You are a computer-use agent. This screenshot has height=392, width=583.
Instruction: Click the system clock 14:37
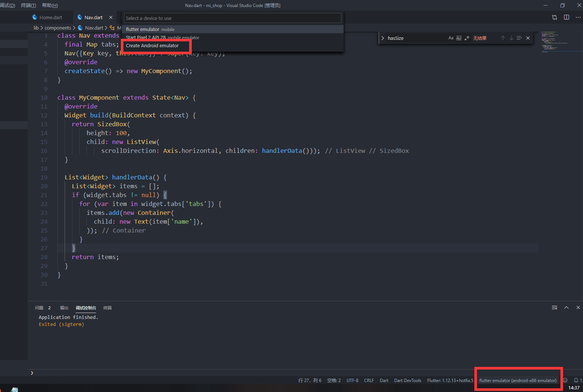[574, 388]
